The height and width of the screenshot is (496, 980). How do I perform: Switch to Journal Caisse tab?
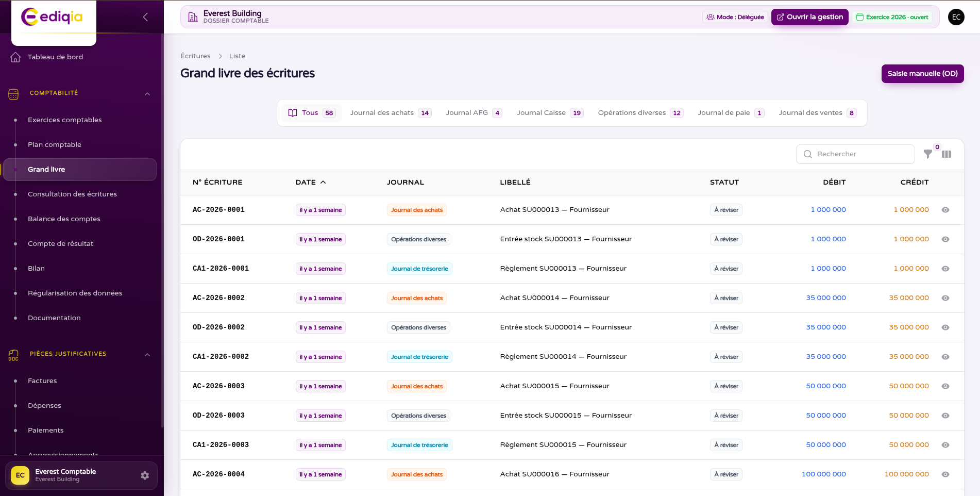point(550,113)
